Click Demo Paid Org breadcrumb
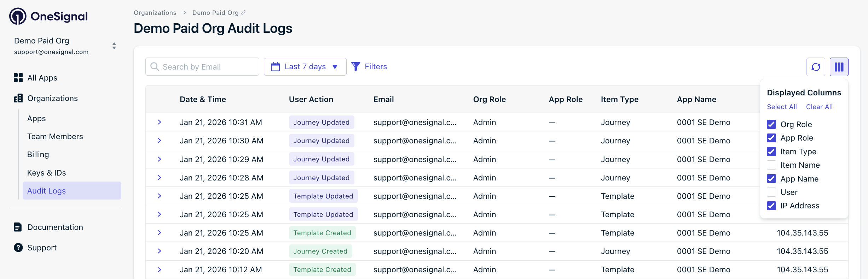The height and width of the screenshot is (279, 868). coord(215,13)
